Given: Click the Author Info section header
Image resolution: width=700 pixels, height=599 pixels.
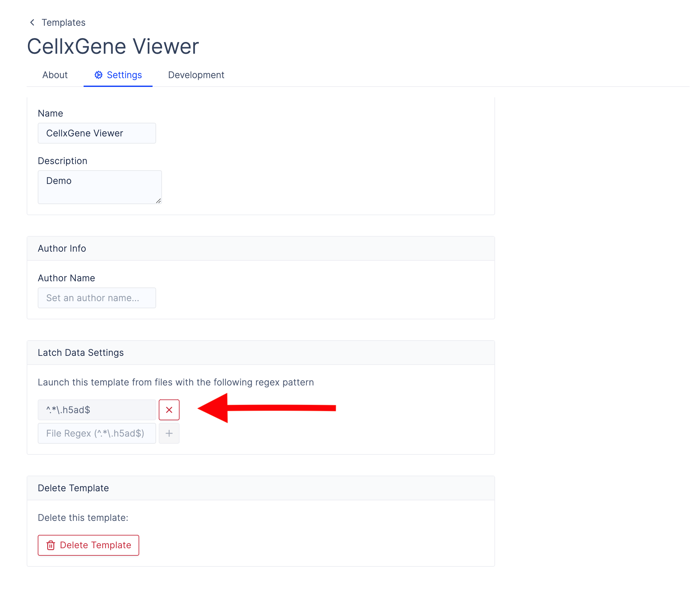Looking at the screenshot, I should [x=261, y=248].
